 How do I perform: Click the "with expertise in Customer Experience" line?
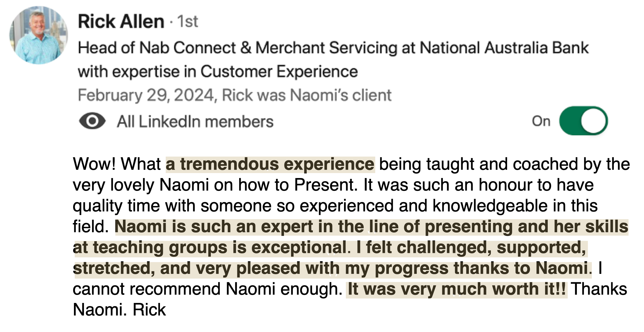pyautogui.click(x=218, y=71)
